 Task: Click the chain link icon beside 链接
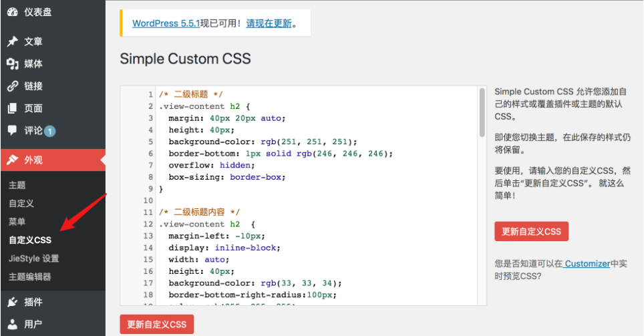click(x=13, y=86)
